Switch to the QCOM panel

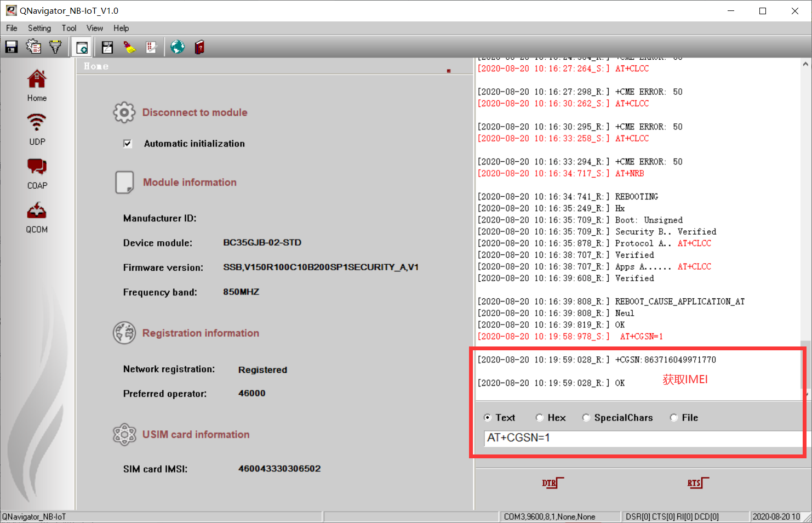tap(36, 217)
